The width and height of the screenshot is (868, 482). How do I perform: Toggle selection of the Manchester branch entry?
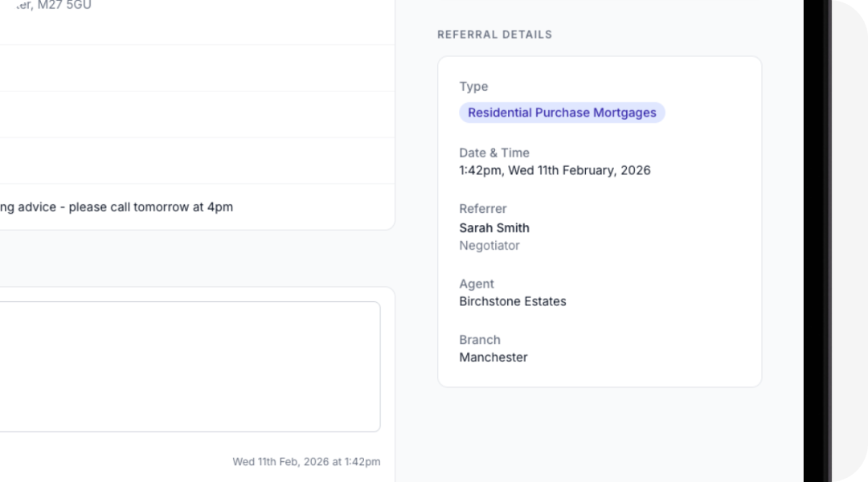493,357
